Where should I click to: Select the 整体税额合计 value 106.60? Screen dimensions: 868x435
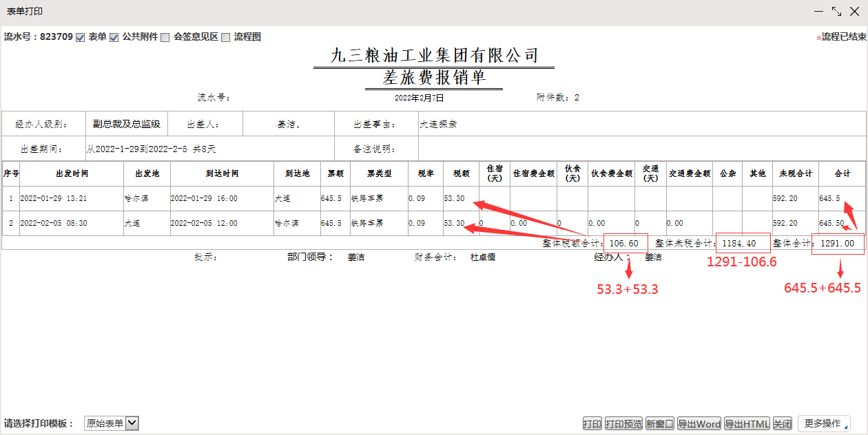tap(625, 244)
